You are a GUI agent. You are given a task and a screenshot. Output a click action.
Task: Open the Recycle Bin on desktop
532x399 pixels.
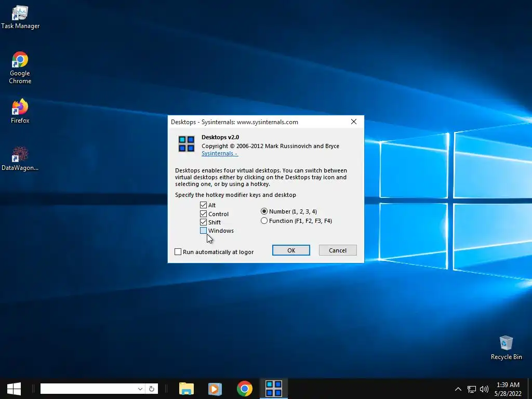tap(506, 348)
